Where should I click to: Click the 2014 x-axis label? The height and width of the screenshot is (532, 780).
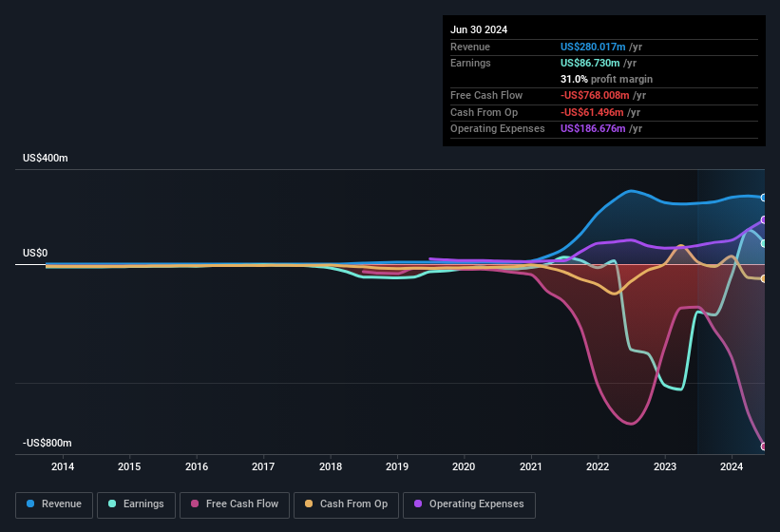(x=63, y=466)
